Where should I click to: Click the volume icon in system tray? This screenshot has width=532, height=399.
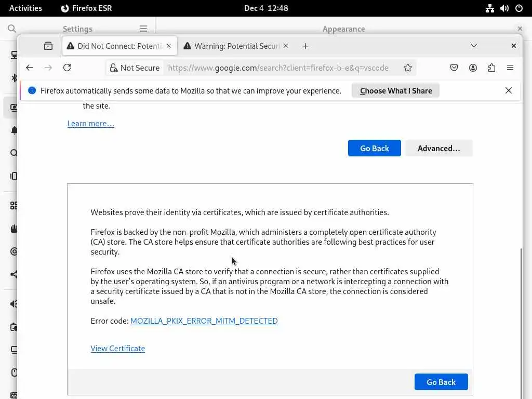click(504, 8)
